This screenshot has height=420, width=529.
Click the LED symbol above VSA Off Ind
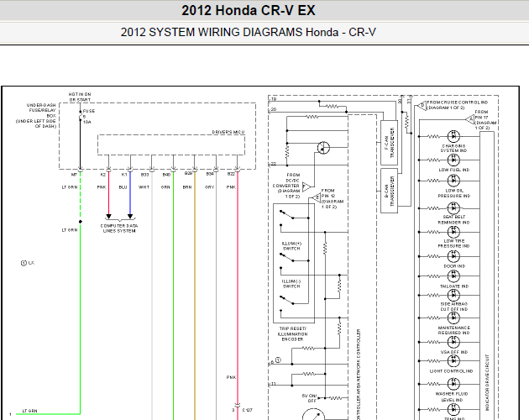click(453, 342)
